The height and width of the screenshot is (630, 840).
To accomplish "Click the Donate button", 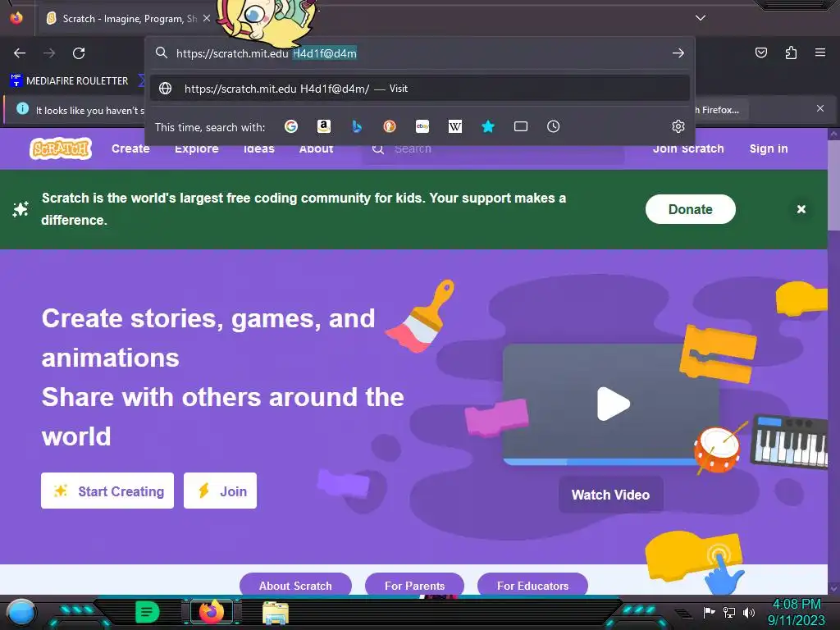I will [x=691, y=209].
